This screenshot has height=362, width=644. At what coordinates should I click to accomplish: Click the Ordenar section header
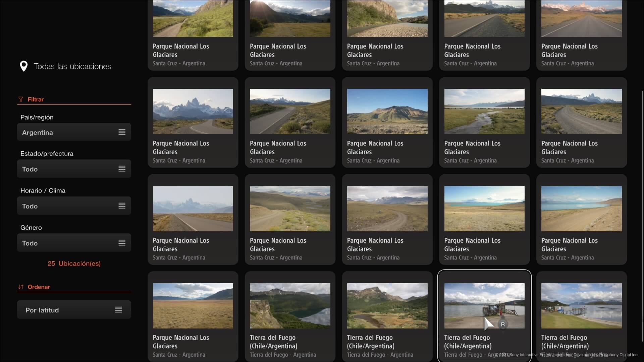pos(39,287)
